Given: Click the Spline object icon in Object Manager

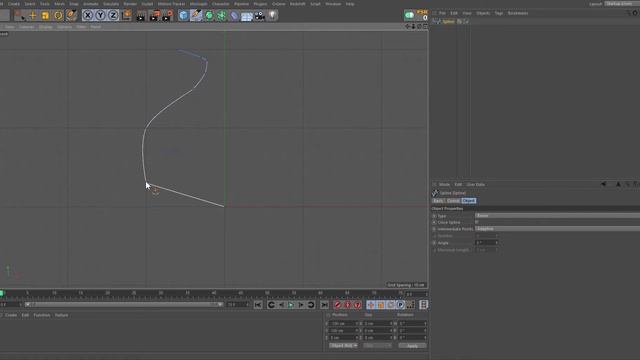Looking at the screenshot, I should (x=437, y=21).
